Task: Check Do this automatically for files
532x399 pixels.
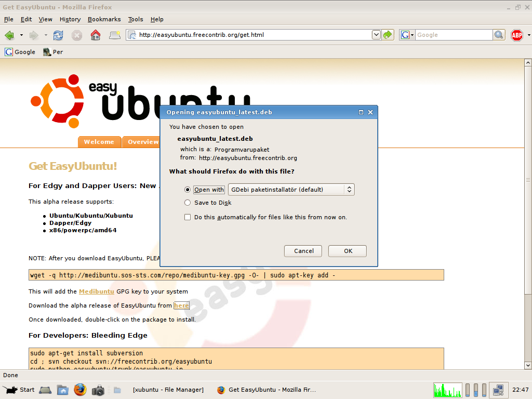Action: coord(187,217)
